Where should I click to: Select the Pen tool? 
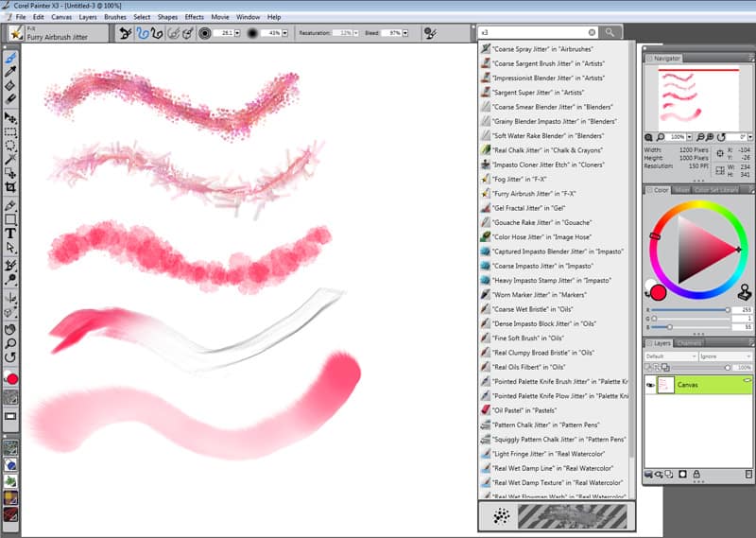pyautogui.click(x=10, y=205)
